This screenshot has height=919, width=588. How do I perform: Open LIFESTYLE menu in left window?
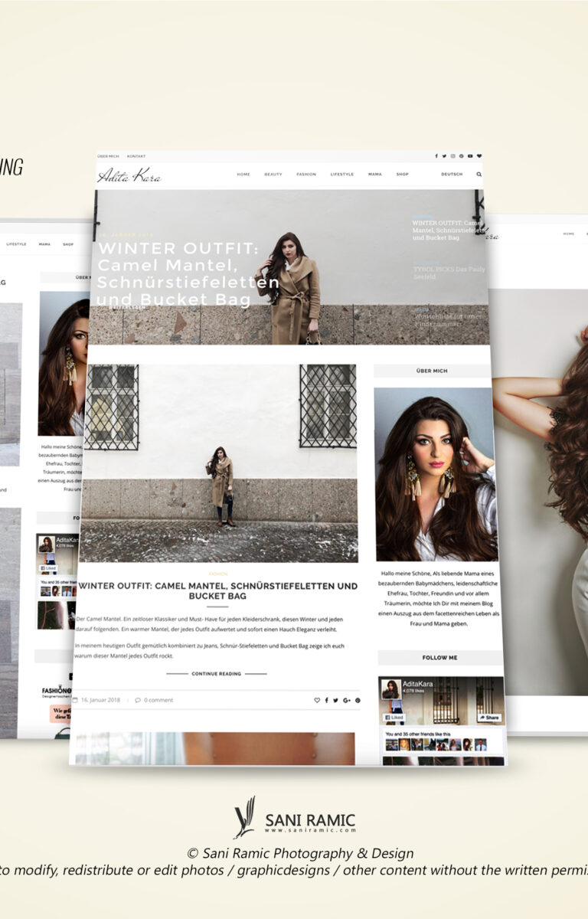point(16,244)
